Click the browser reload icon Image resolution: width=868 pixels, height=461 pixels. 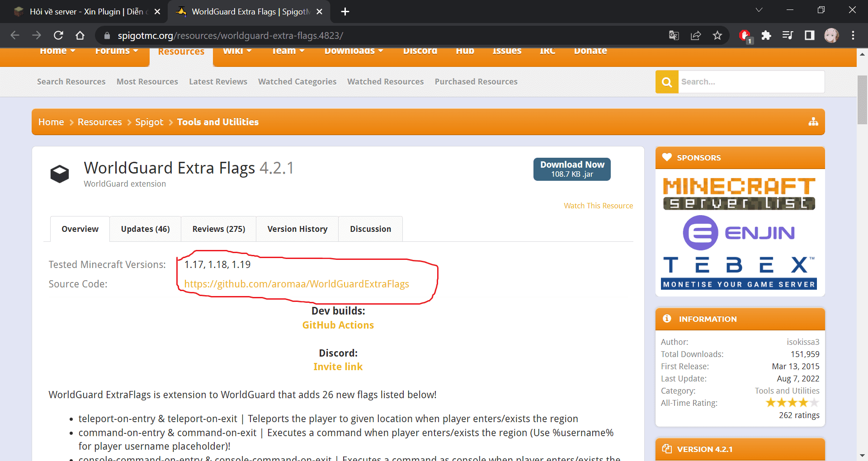click(x=58, y=35)
